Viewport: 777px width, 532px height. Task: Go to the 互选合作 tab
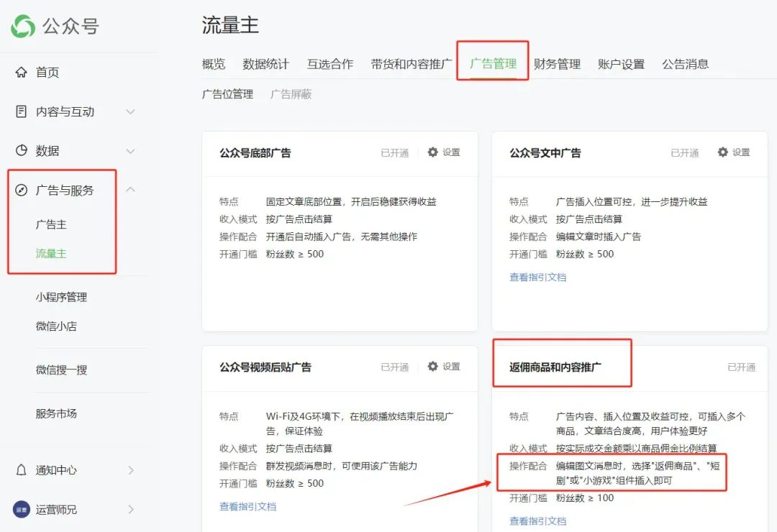coord(330,64)
